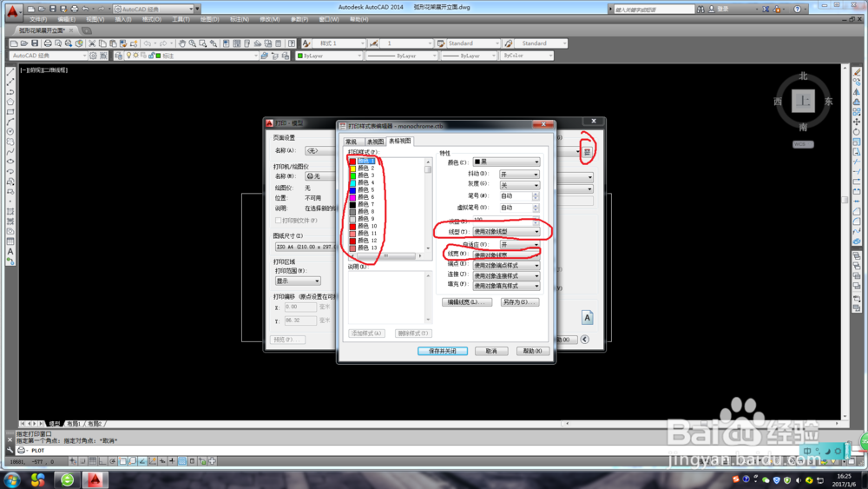Open 连接(J) dropdown

point(506,275)
